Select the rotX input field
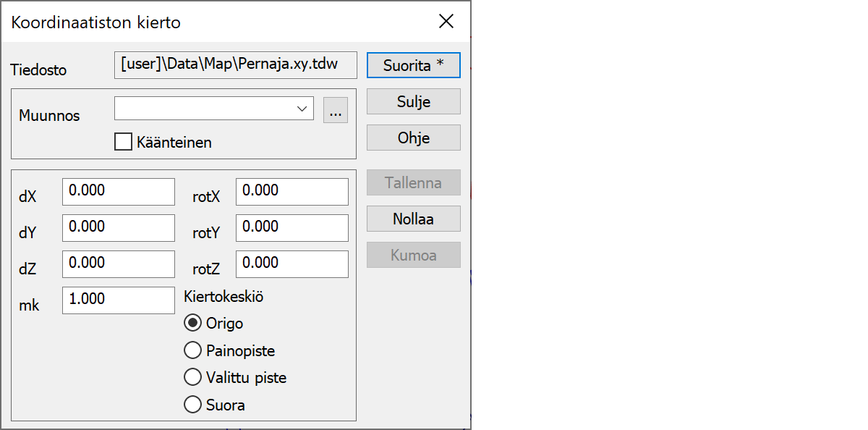The height and width of the screenshot is (430, 868). click(292, 192)
